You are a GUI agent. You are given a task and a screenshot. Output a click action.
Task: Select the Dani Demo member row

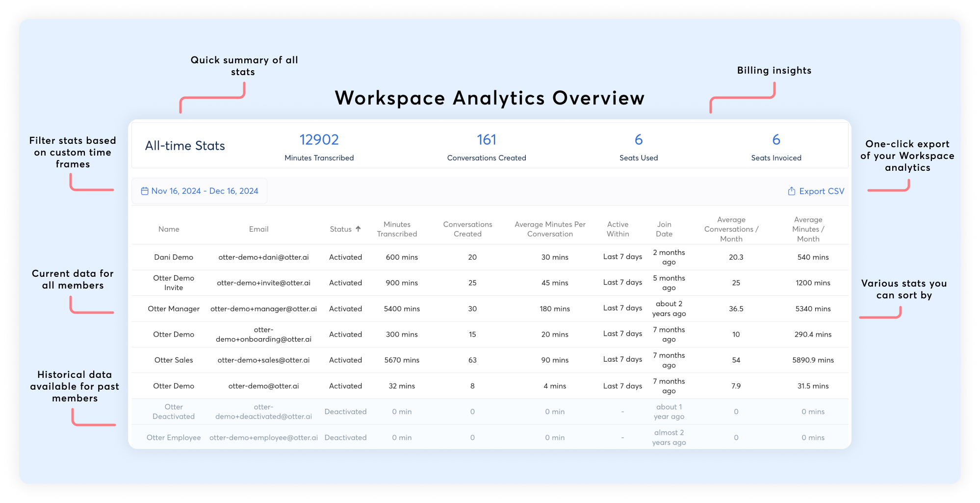tap(174, 257)
